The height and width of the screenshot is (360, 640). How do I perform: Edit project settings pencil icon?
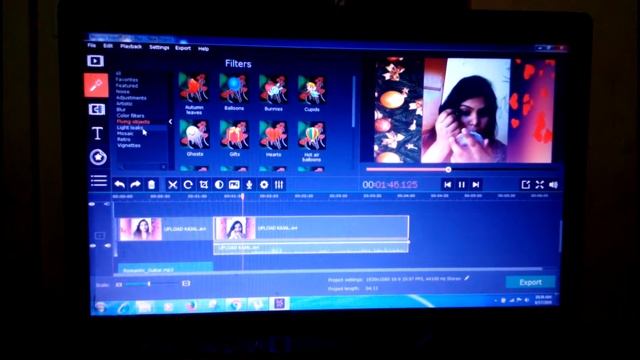point(467,278)
